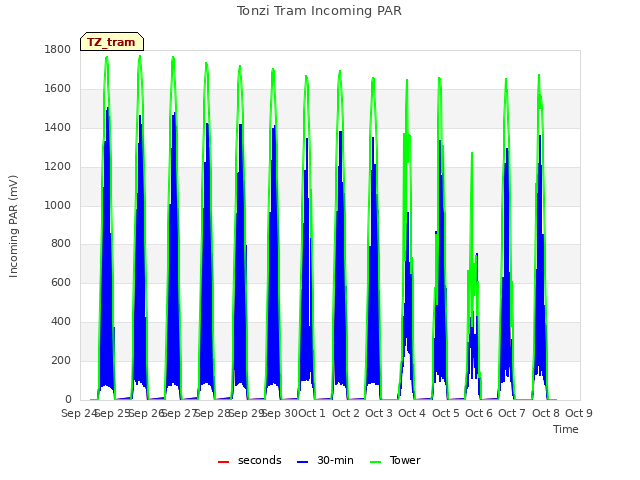Click the Oct 7 x-axis date label
The width and height of the screenshot is (640, 480).
coord(512,413)
